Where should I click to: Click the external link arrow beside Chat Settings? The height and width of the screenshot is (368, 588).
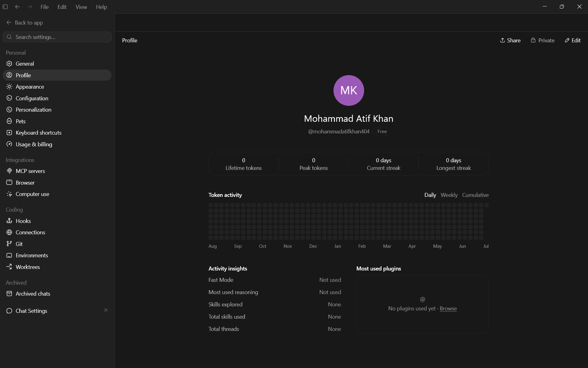click(105, 311)
